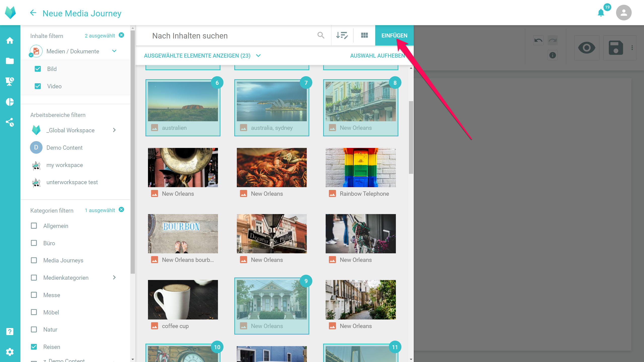The height and width of the screenshot is (362, 644).
Task: Clear the category filter selection (1 ausgewählt)
Action: click(121, 210)
